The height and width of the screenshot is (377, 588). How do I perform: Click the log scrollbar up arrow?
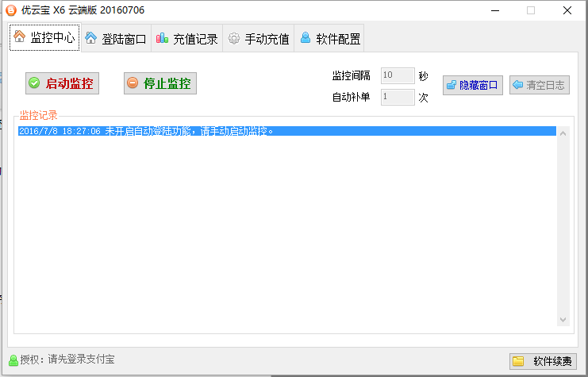pyautogui.click(x=563, y=133)
